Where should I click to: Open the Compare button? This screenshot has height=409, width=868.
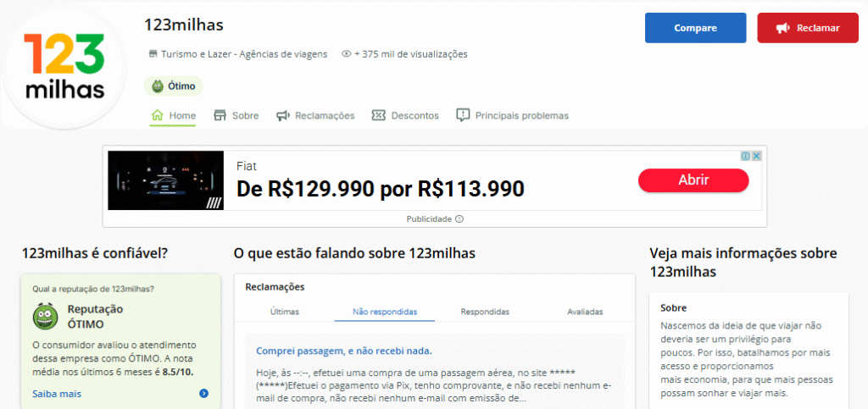(695, 28)
